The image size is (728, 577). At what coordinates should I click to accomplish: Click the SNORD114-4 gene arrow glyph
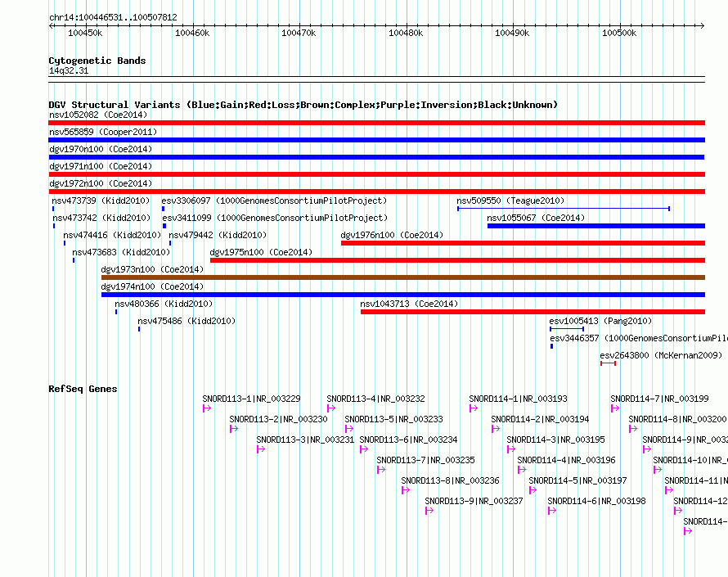[x=522, y=470]
